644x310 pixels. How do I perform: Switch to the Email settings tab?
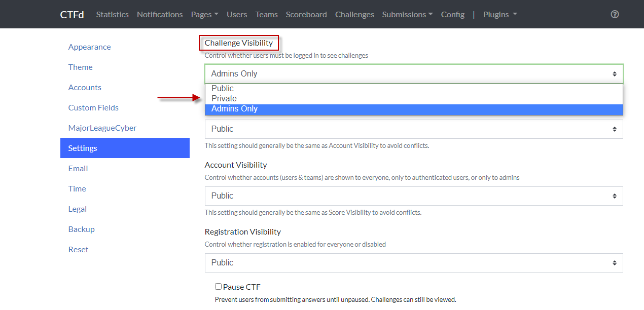point(78,169)
